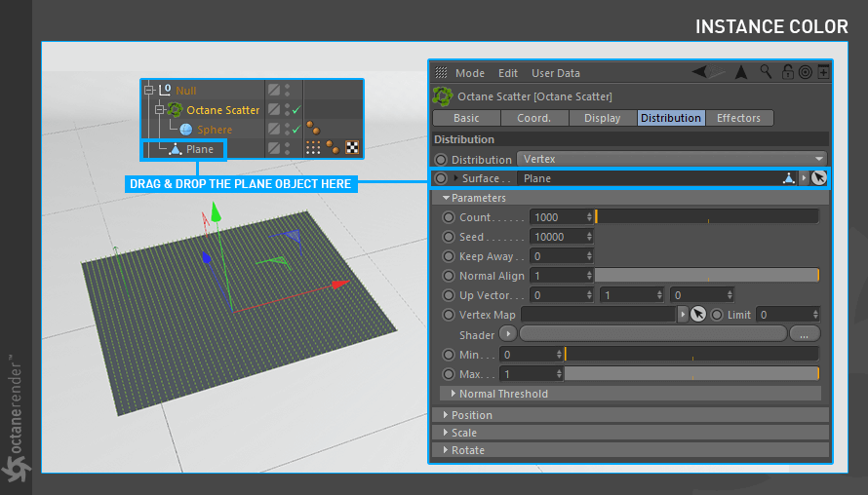
Task: Click the Shader arrow button
Action: 507,333
